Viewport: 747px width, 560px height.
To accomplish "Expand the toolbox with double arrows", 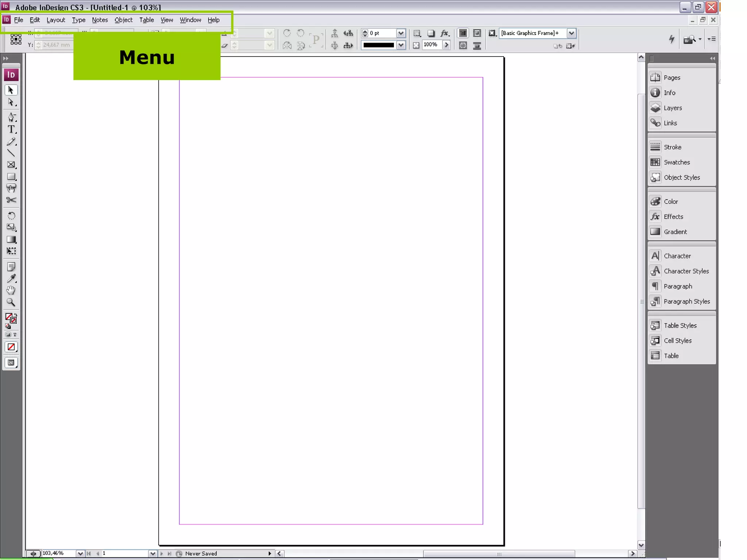I will point(6,58).
